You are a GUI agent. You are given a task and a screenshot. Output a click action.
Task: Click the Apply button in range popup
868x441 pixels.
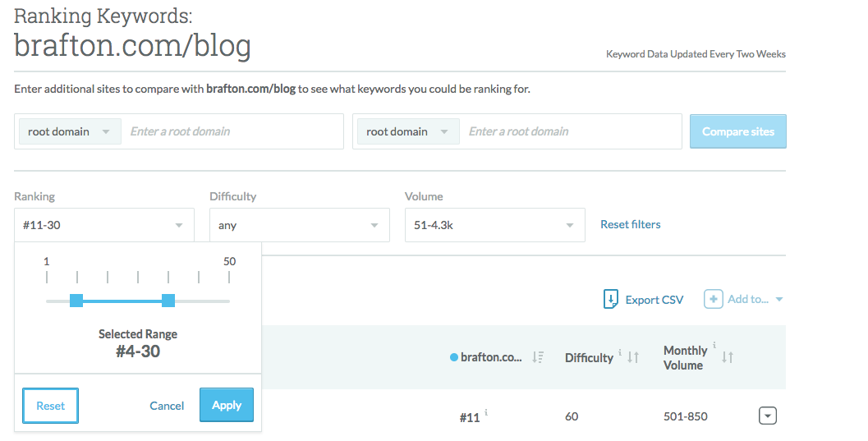coord(227,405)
